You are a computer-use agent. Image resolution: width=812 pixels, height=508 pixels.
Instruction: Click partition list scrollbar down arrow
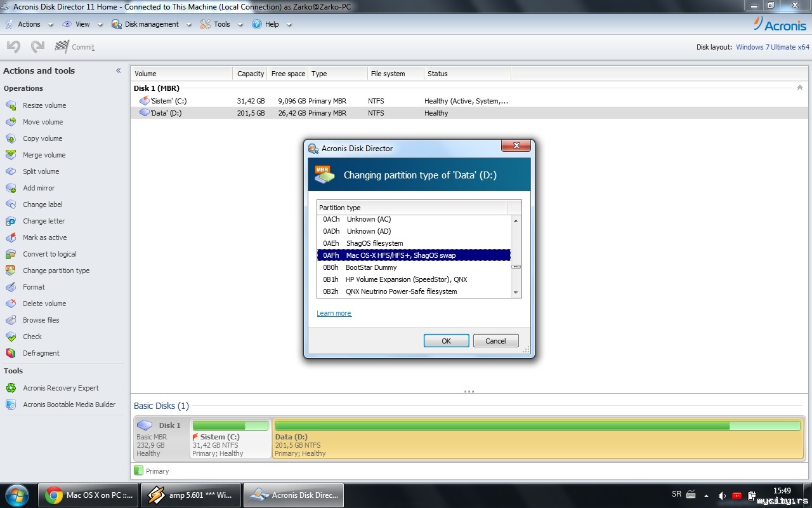tap(516, 292)
